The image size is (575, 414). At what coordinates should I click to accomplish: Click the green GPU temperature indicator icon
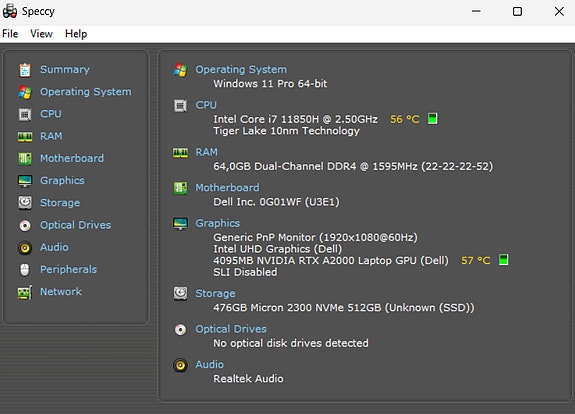tap(504, 260)
